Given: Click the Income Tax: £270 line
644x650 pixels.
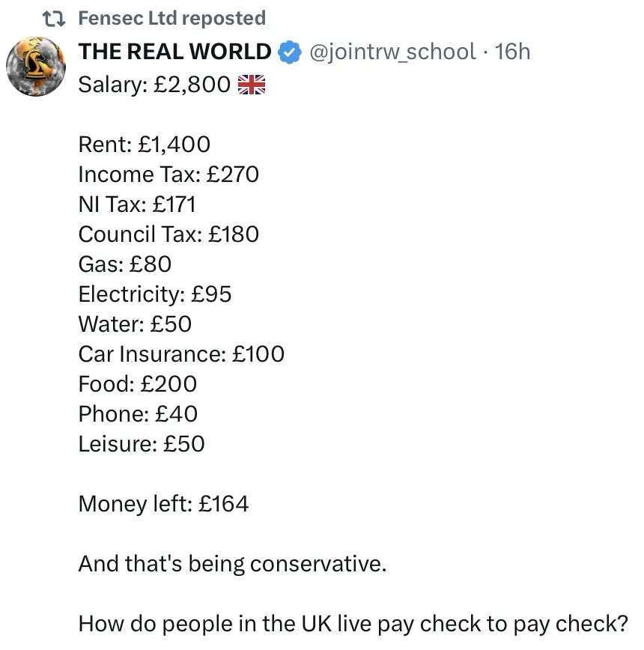Looking at the screenshot, I should [x=168, y=174].
